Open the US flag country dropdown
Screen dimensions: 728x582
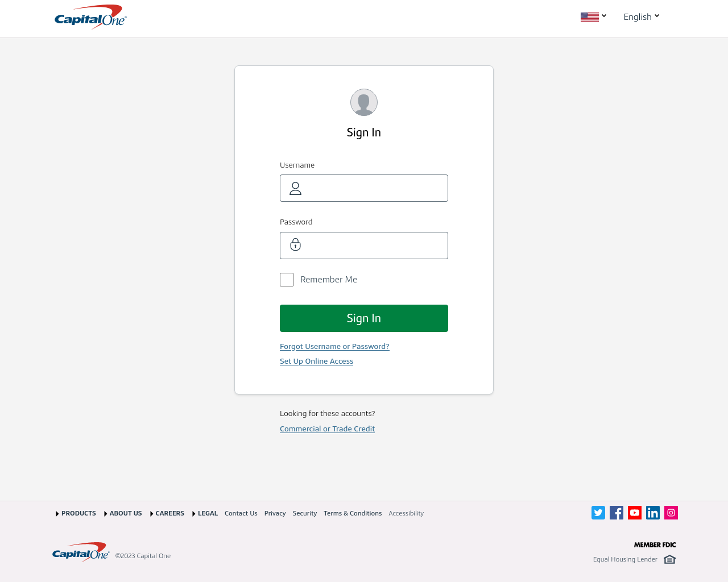coord(593,16)
